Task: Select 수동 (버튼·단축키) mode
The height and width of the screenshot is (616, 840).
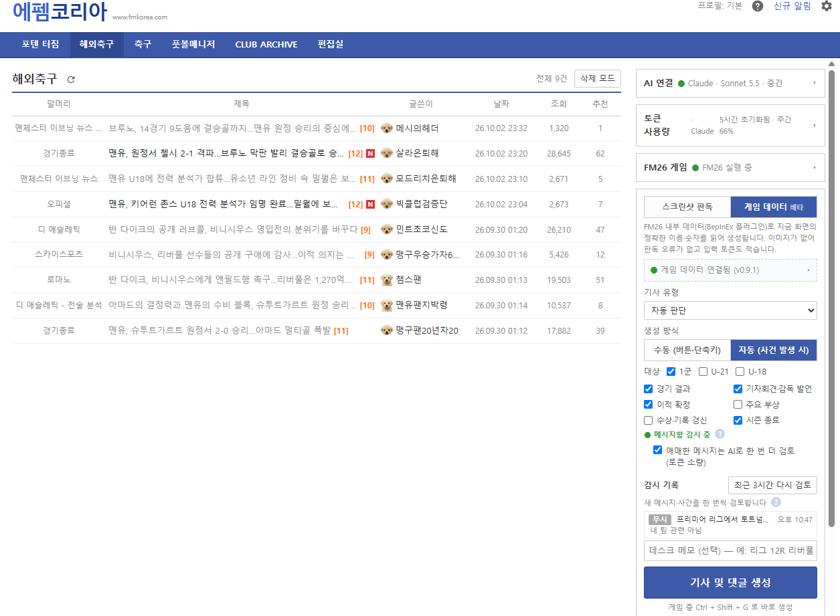Action: pyautogui.click(x=687, y=350)
